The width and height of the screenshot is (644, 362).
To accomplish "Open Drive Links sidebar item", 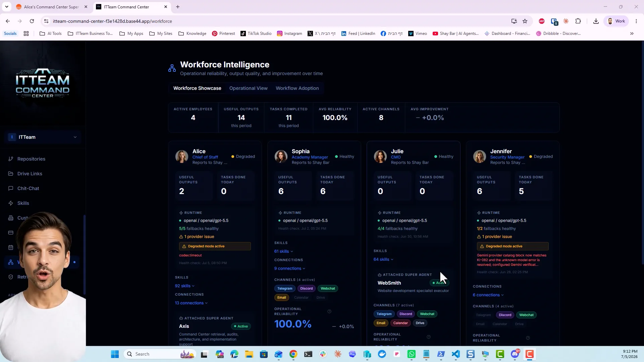I will [x=30, y=174].
